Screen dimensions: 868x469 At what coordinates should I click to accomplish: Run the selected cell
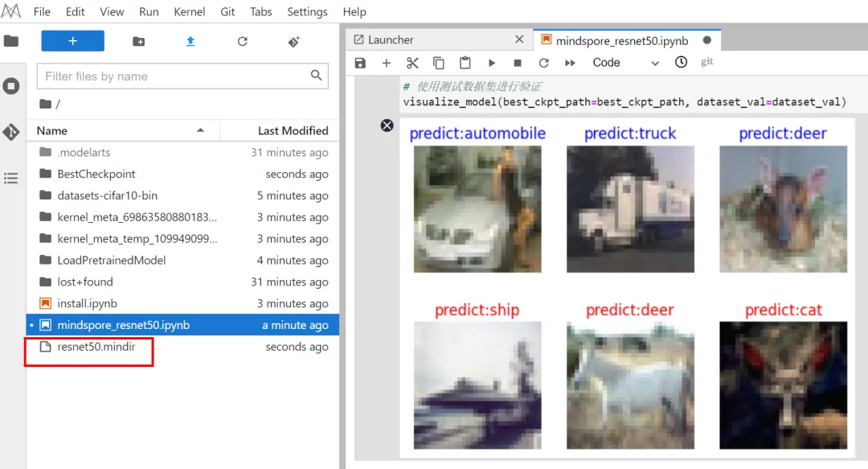click(x=491, y=63)
